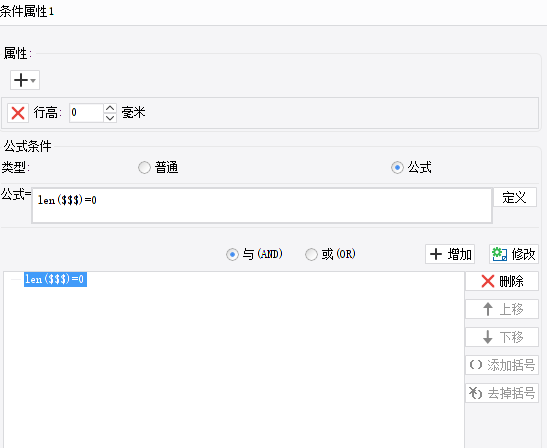Click the 行高 value input field

pyautogui.click(x=86, y=113)
